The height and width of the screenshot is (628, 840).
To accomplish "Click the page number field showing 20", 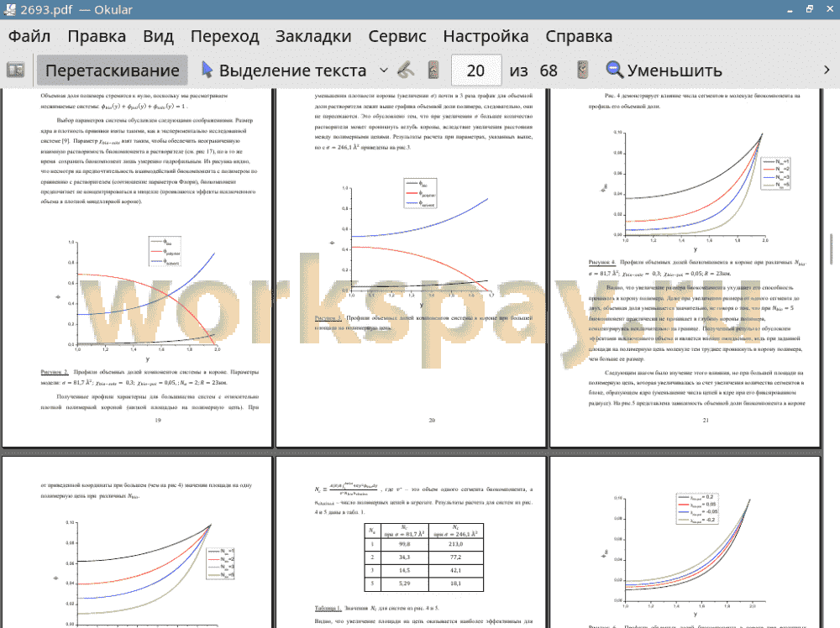I will 476,71.
